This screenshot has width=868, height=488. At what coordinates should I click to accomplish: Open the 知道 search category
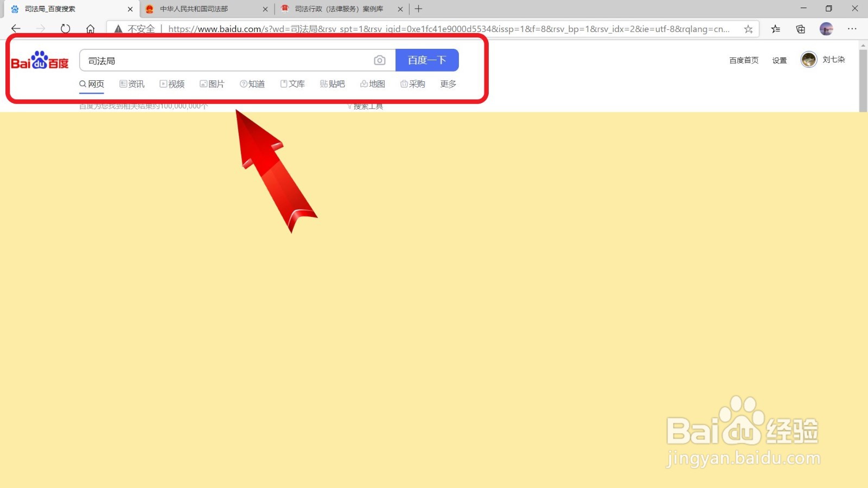(x=252, y=84)
